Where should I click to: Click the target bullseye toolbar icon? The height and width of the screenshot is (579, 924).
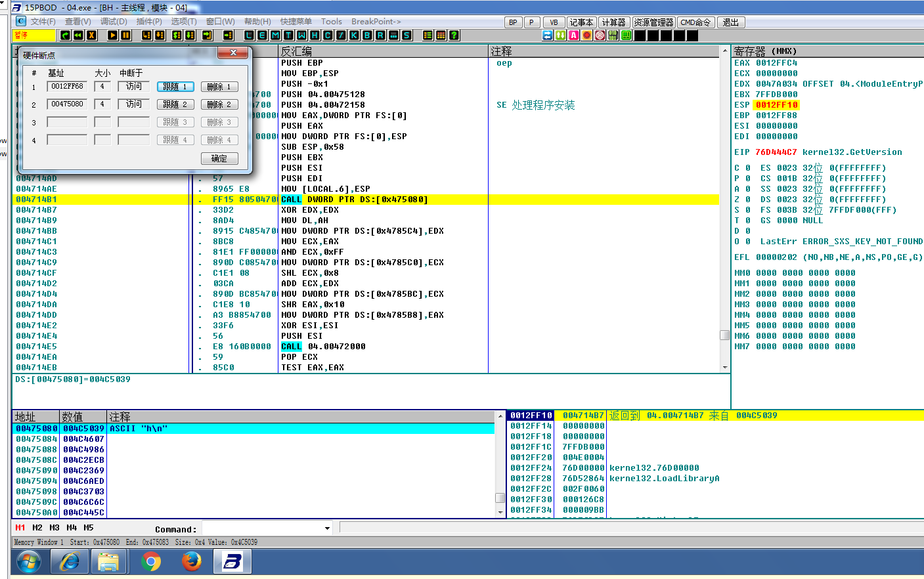coord(600,35)
